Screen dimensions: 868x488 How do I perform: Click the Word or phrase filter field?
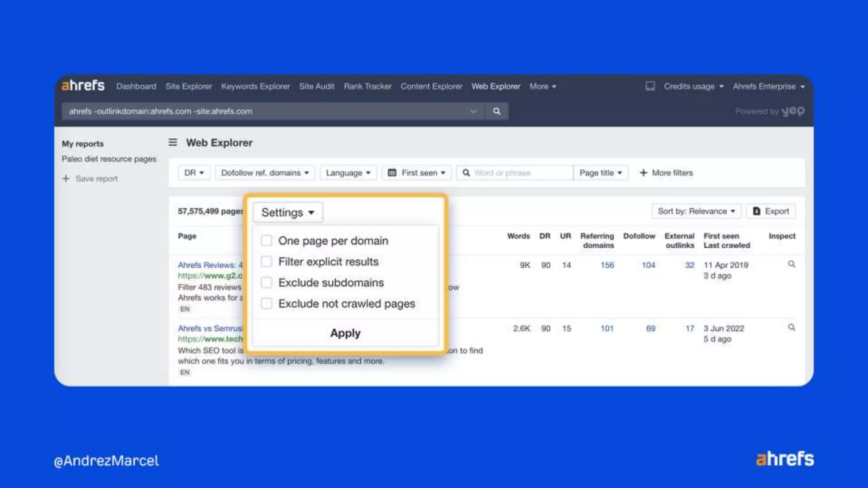point(515,173)
